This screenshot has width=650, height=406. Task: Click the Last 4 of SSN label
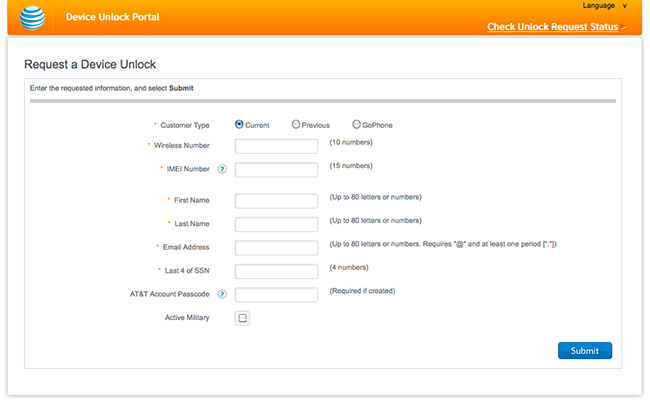187,271
